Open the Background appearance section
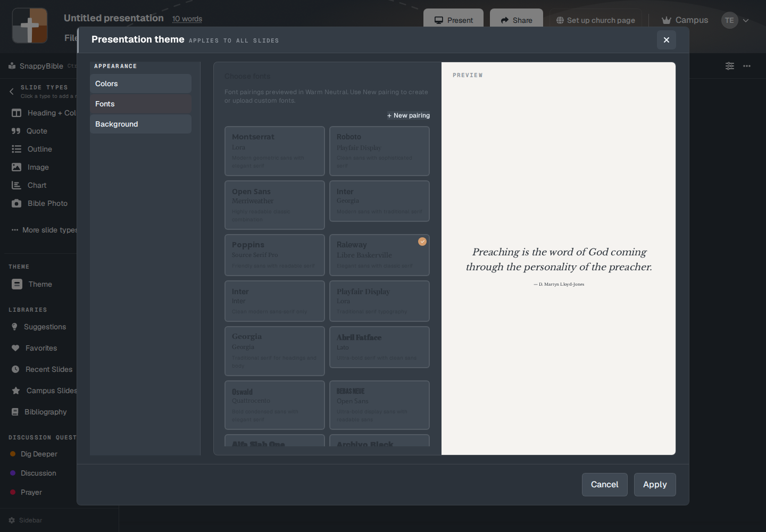 (x=140, y=124)
